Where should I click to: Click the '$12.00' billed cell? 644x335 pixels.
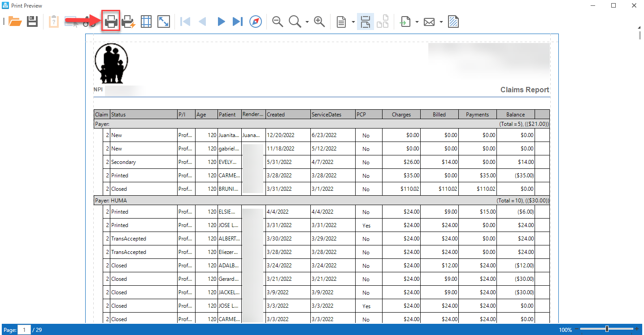[439, 266]
